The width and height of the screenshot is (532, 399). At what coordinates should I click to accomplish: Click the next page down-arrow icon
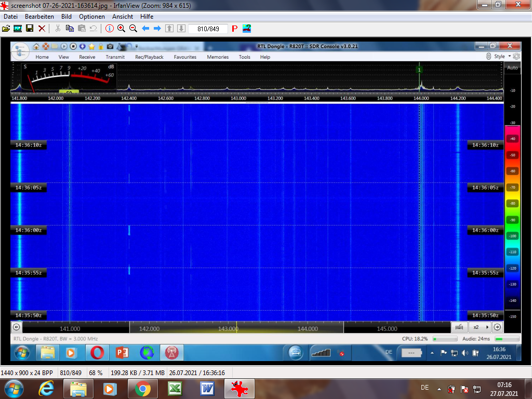pyautogui.click(x=181, y=29)
